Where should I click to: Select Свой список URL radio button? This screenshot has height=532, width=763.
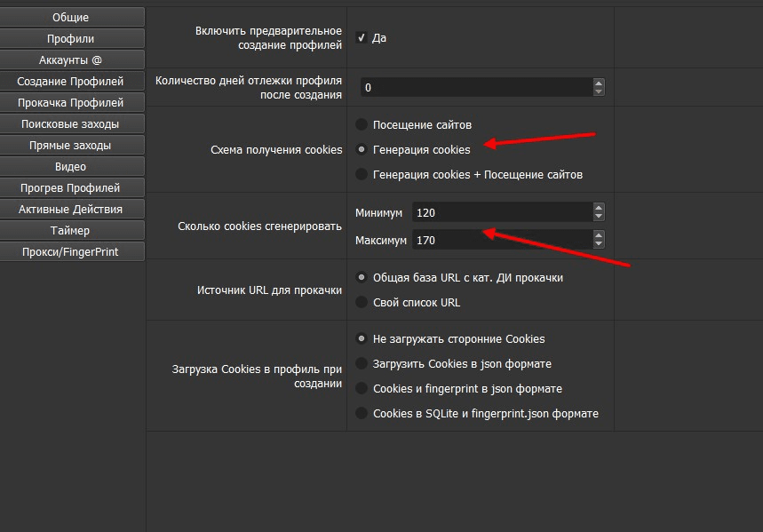click(x=362, y=302)
